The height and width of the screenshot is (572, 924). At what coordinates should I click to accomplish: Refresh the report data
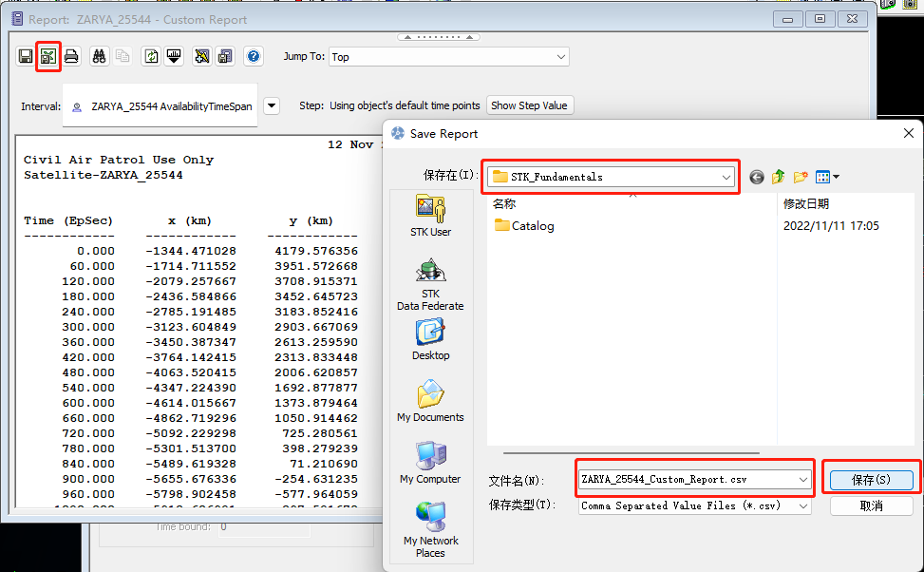[150, 56]
